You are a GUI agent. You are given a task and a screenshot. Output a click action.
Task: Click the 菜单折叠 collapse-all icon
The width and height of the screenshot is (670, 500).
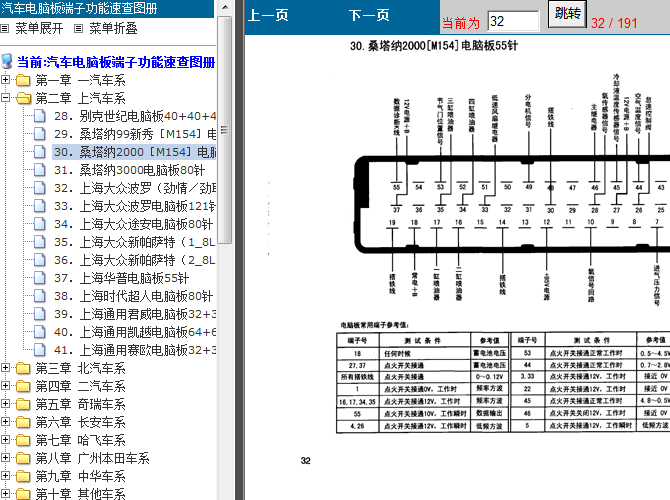click(78, 29)
